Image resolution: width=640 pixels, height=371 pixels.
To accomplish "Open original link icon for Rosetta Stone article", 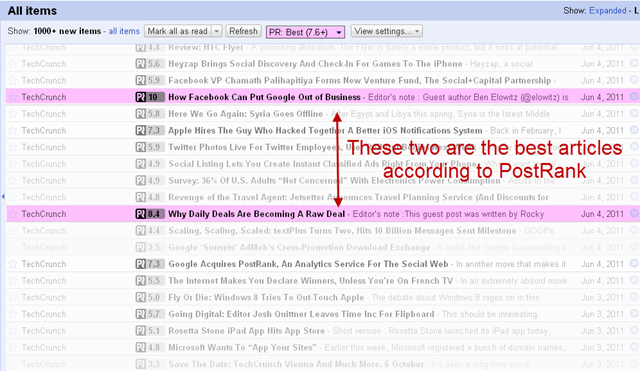I will point(634,331).
